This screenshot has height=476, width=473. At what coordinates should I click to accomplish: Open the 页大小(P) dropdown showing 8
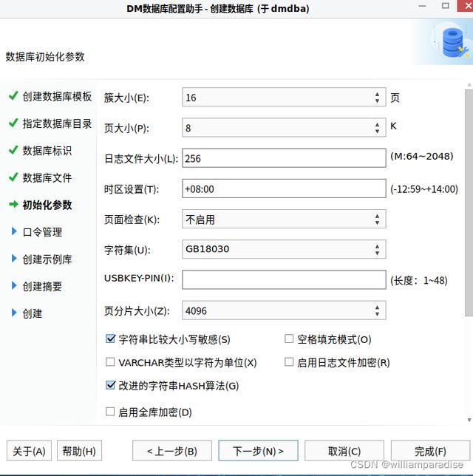pos(284,127)
